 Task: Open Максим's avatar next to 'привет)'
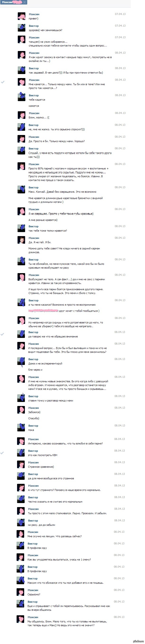click(22, 16)
